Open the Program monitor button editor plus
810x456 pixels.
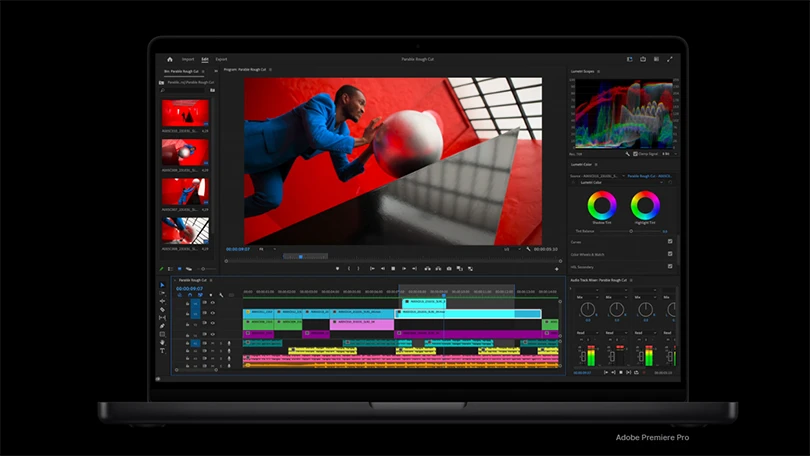point(556,269)
